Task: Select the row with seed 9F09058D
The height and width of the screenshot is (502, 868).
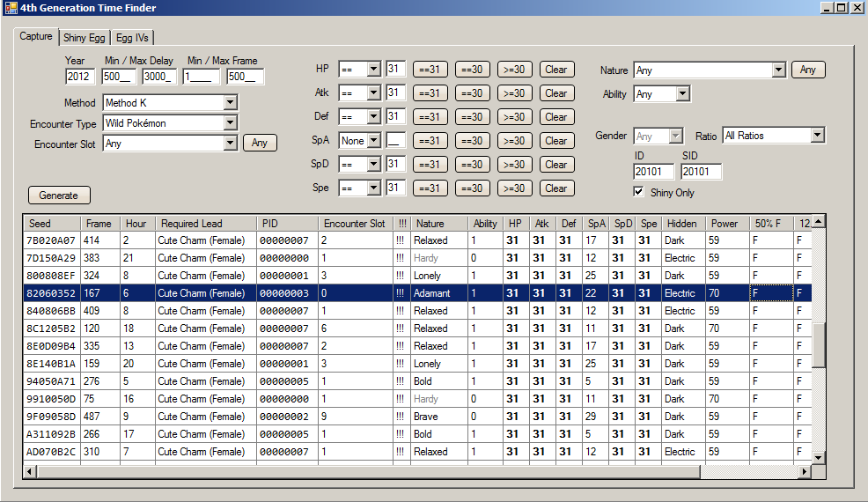Action: 417,417
